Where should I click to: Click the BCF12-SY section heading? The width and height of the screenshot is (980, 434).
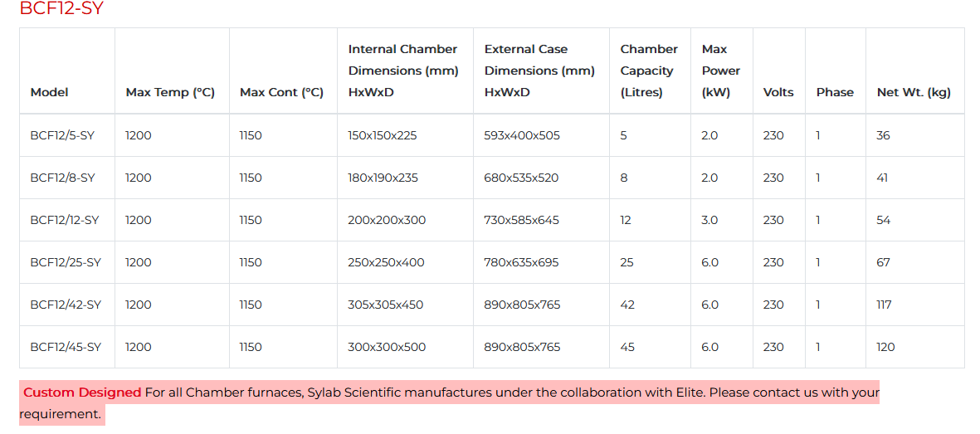click(x=61, y=9)
